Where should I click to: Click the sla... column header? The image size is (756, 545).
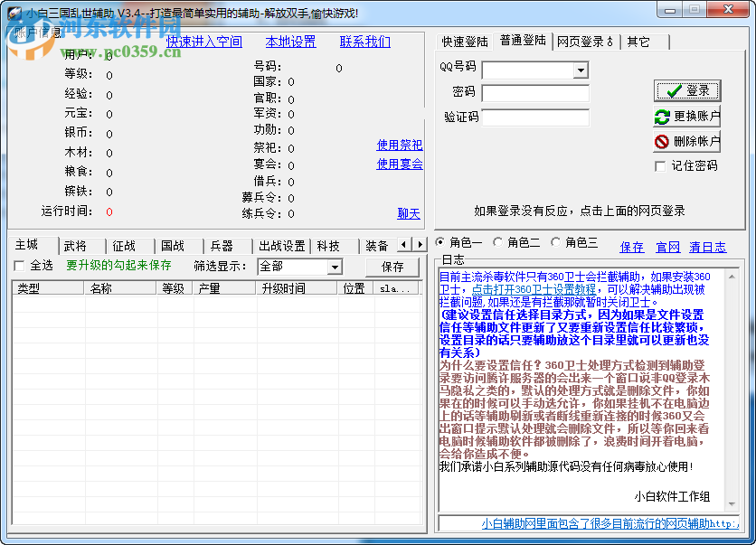pos(397,288)
